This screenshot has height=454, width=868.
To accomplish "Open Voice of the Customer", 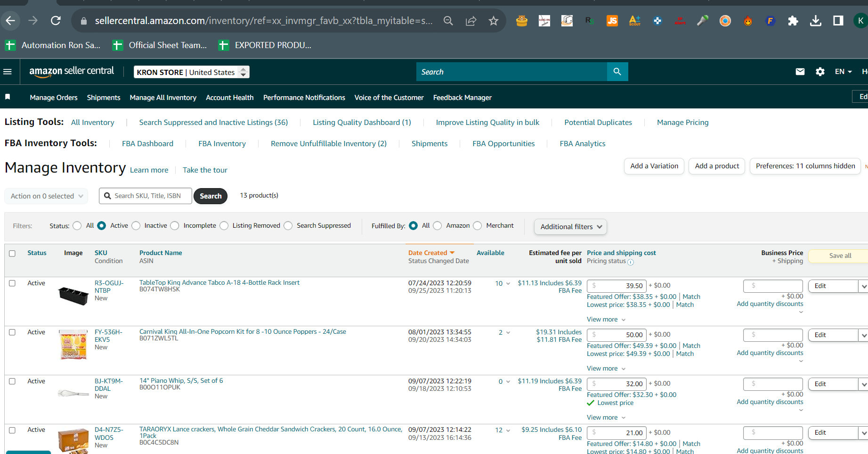I will click(x=389, y=98).
